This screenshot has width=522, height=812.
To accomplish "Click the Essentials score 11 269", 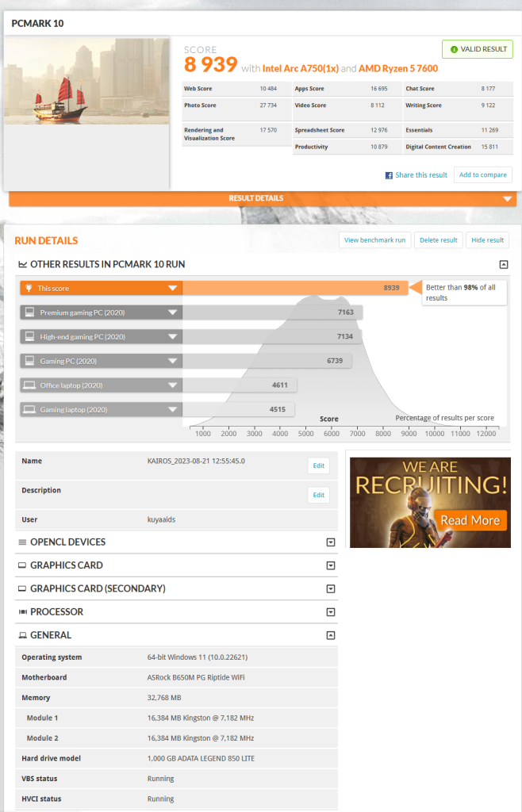I will 490,131.
